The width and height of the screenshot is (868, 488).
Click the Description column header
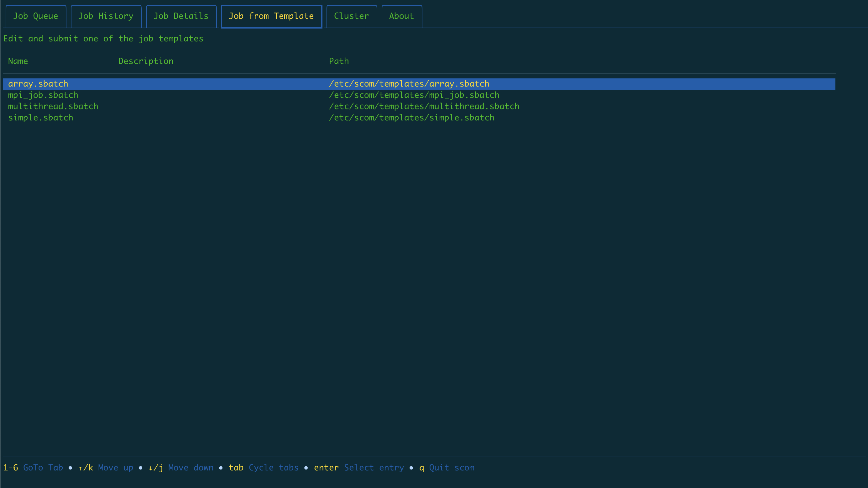pos(146,61)
